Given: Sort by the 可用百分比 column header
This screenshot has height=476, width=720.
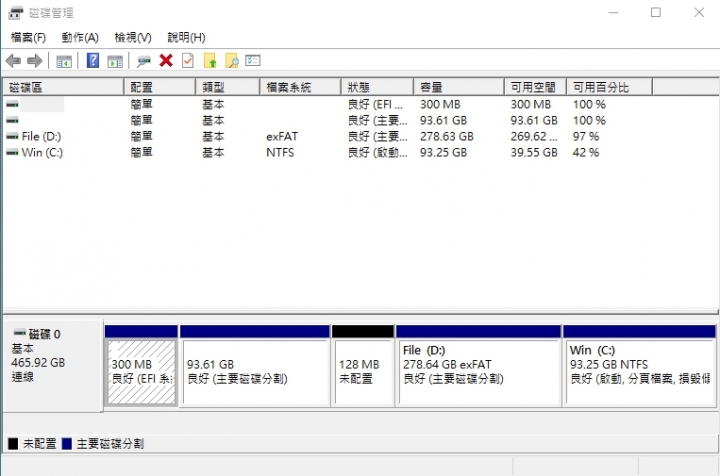Looking at the screenshot, I should (x=609, y=87).
